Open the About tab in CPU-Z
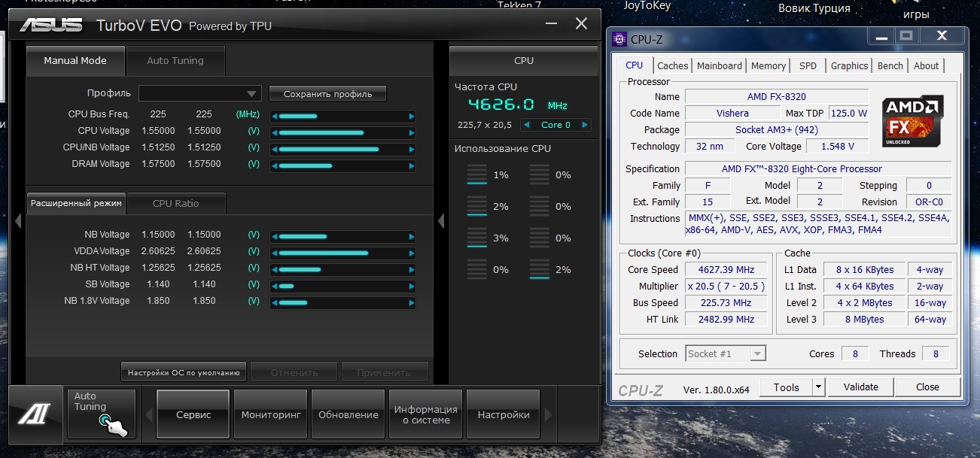Image resolution: width=980 pixels, height=458 pixels. [926, 65]
